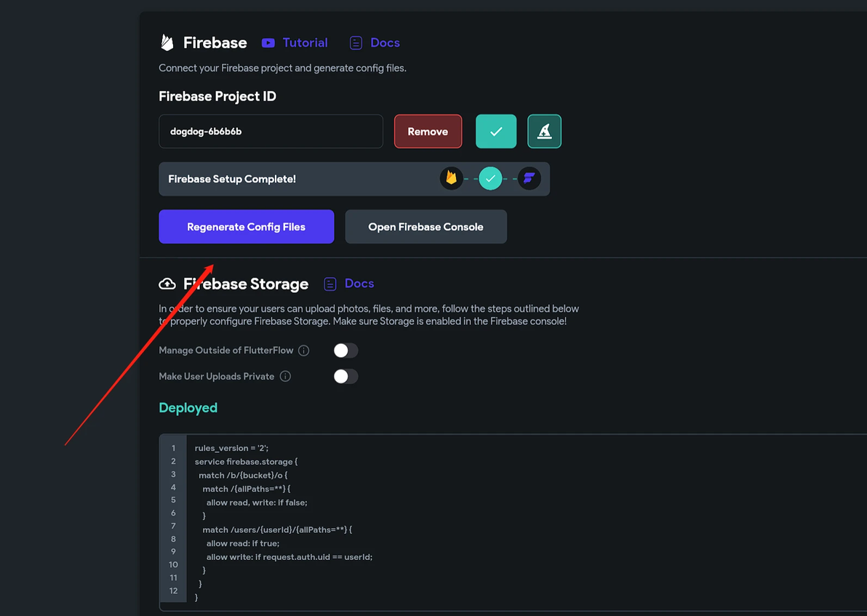The image size is (867, 616).
Task: Open the Docs link next to Firebase Storage
Action: pyautogui.click(x=359, y=284)
